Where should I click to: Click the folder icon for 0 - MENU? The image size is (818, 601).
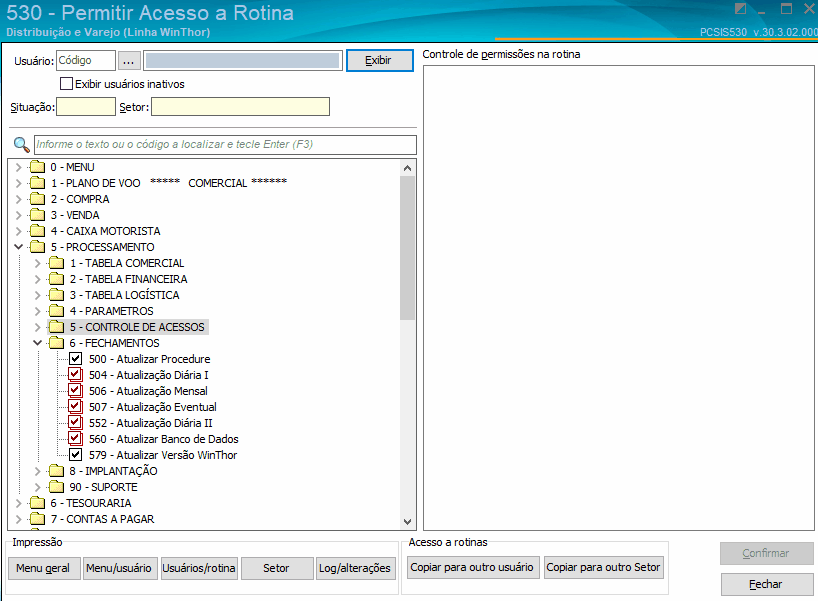click(38, 167)
